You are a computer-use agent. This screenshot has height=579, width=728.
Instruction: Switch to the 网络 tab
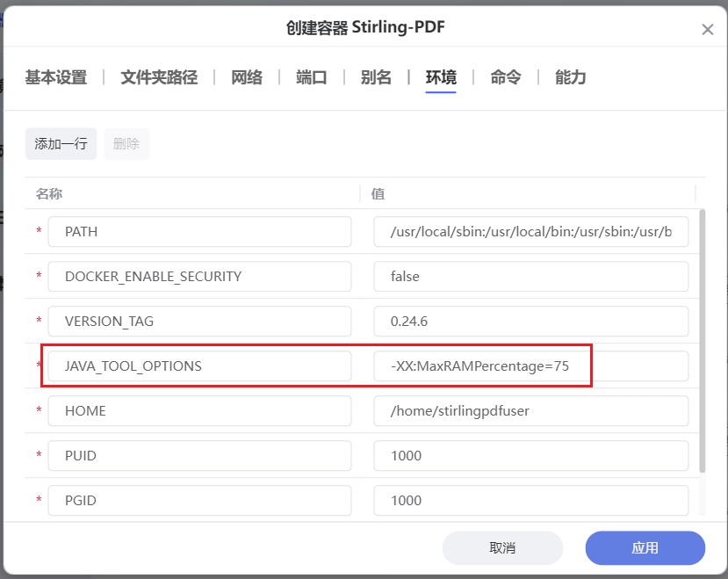tap(247, 77)
